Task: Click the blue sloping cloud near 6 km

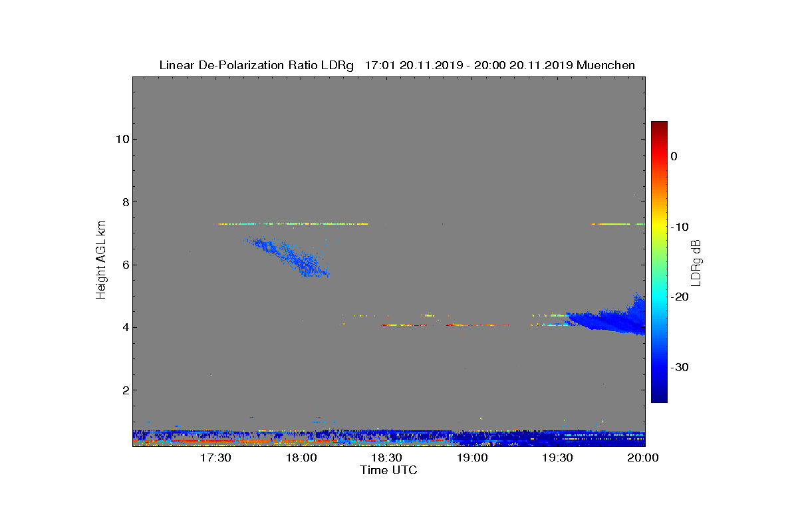Action: tap(289, 256)
